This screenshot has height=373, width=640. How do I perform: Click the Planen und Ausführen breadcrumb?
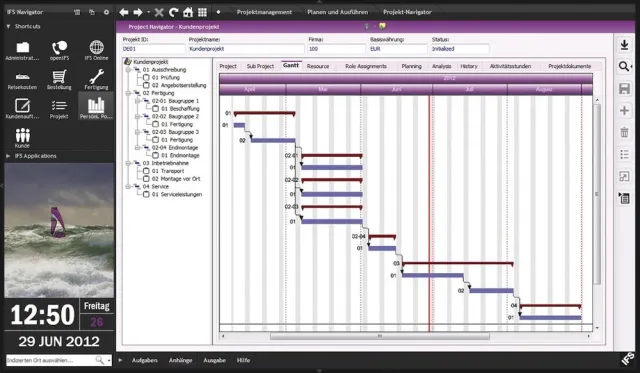(338, 12)
